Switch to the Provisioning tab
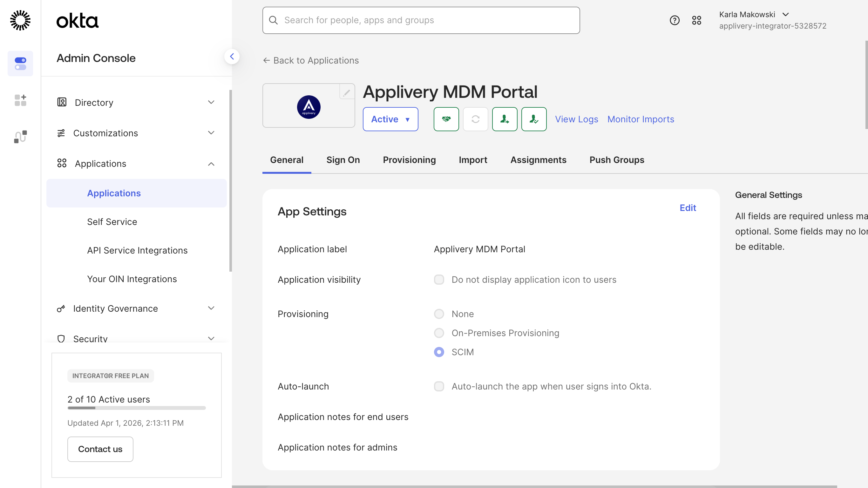The image size is (868, 488). tap(409, 160)
